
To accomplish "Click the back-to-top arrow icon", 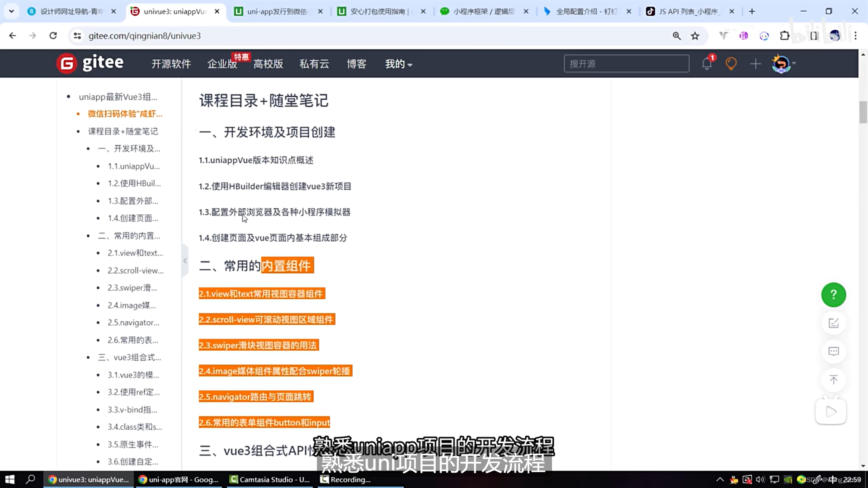I will tap(834, 380).
